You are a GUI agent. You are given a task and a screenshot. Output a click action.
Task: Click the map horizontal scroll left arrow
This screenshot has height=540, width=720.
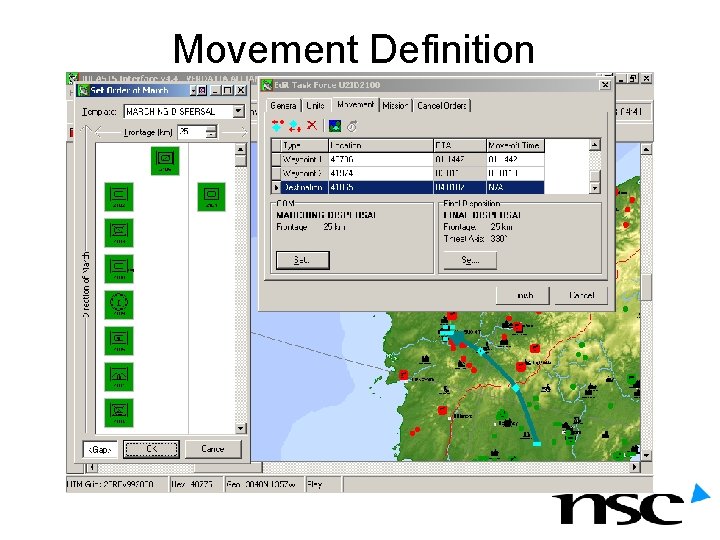tap(91, 467)
